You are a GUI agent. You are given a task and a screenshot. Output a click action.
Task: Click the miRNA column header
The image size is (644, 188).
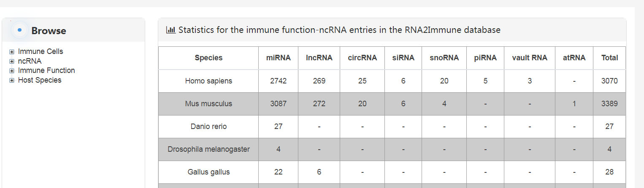click(x=279, y=58)
